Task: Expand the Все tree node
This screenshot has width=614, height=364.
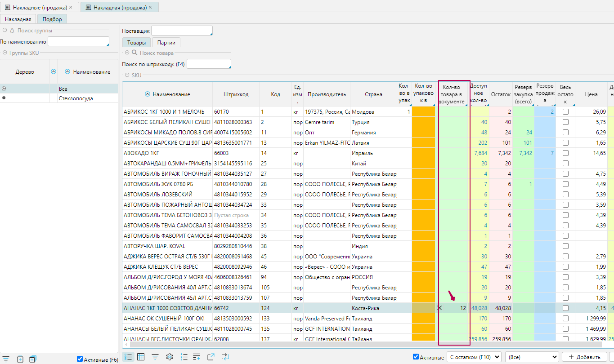Action: (x=4, y=89)
